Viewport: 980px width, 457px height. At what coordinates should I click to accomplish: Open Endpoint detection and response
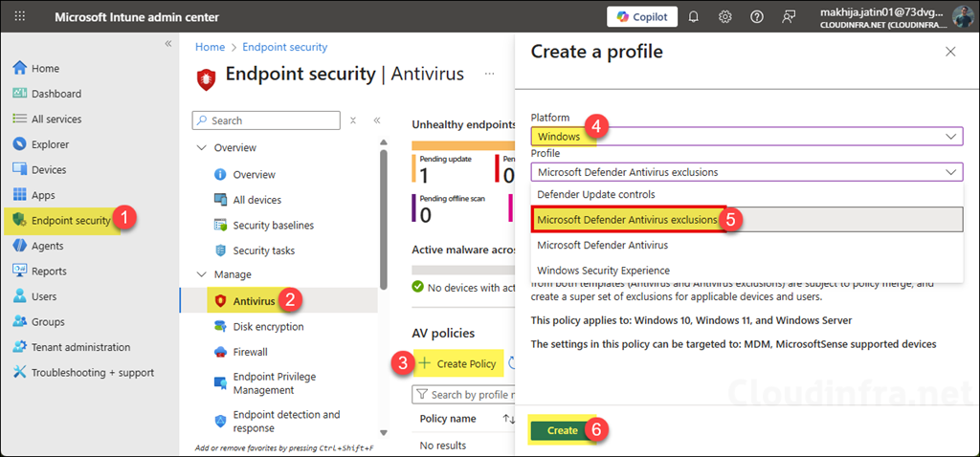286,422
